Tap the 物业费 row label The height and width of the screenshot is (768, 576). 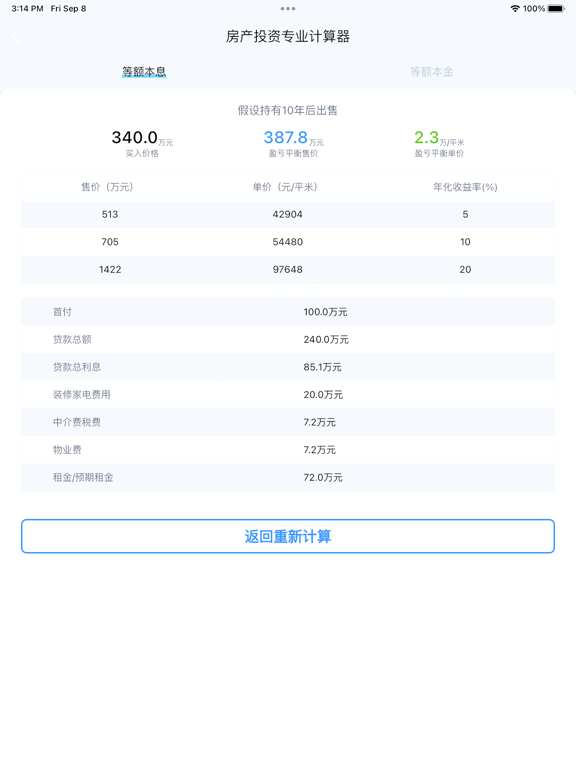(x=67, y=450)
